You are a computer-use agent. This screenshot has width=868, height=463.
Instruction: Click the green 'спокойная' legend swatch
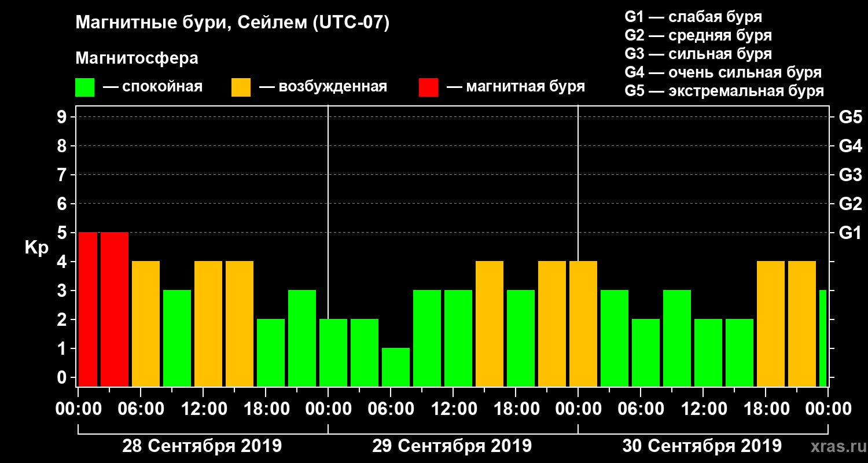tap(85, 87)
